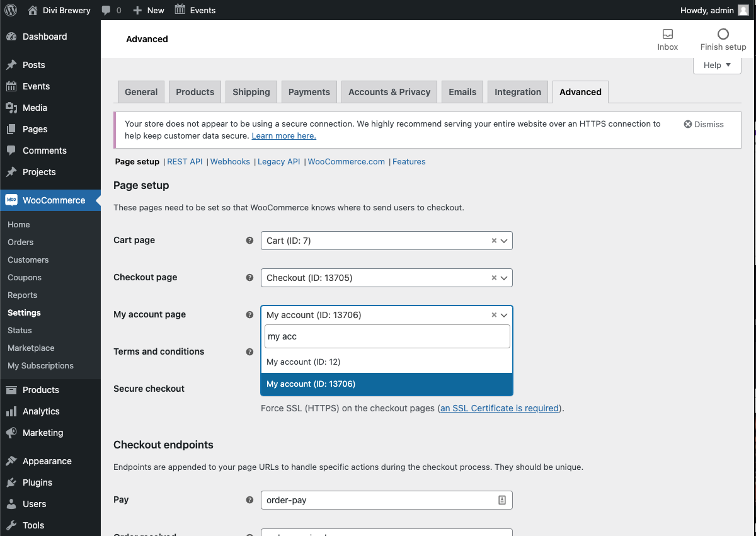Open Marketplace under WooCommerce

coord(31,348)
